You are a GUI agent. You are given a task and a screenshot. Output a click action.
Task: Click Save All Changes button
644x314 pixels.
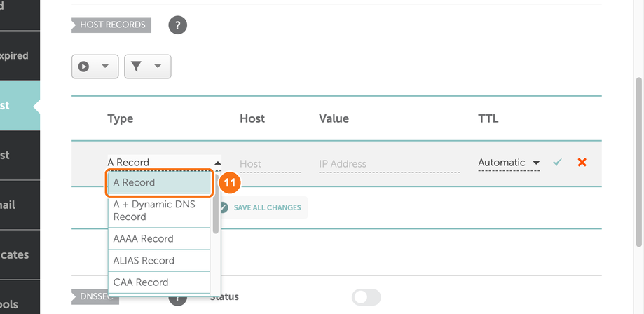click(264, 207)
